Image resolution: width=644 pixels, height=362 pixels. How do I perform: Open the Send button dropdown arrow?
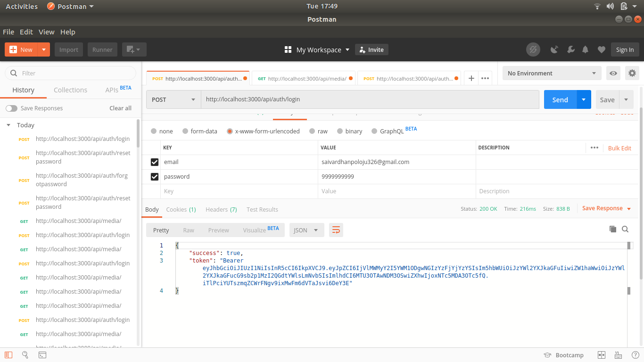click(584, 99)
